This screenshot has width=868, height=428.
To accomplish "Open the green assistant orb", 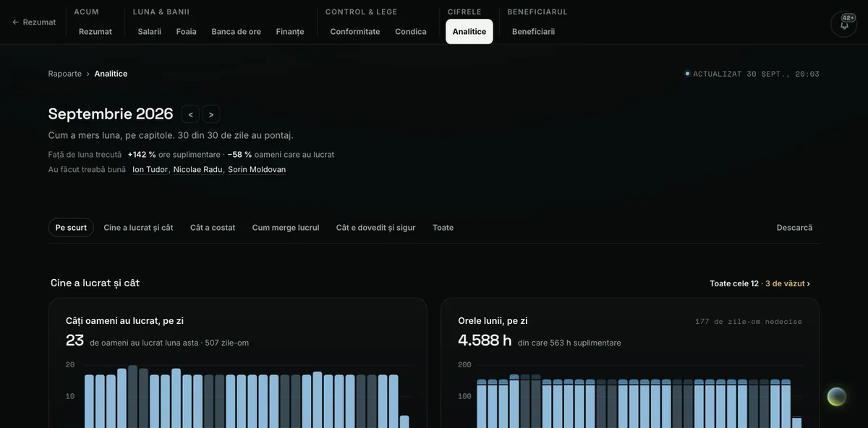I will coord(837,396).
